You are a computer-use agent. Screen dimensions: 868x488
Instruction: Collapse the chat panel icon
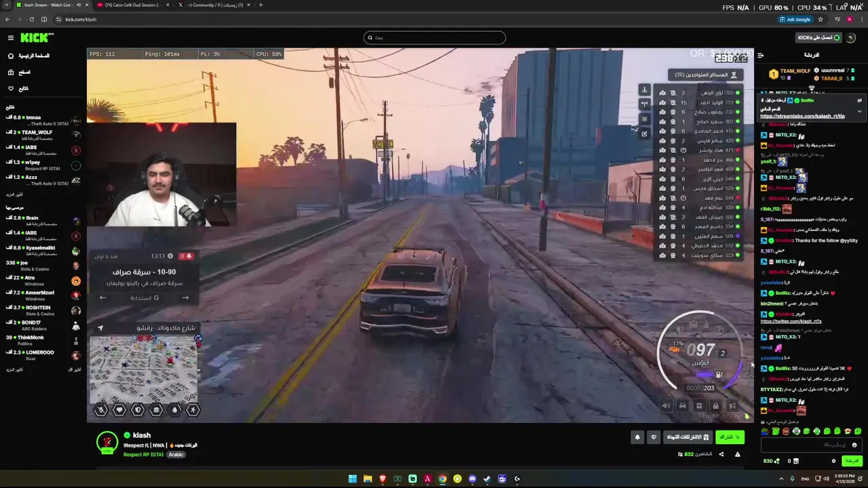(760, 56)
